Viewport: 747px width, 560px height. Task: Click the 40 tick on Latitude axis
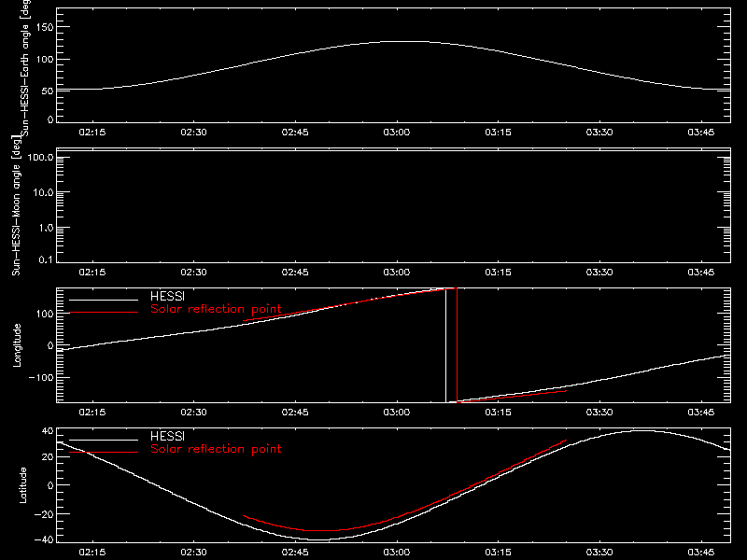point(48,431)
